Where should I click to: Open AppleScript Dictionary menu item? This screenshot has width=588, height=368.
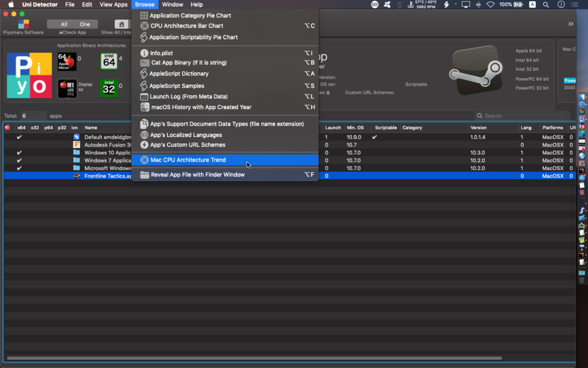point(225,74)
